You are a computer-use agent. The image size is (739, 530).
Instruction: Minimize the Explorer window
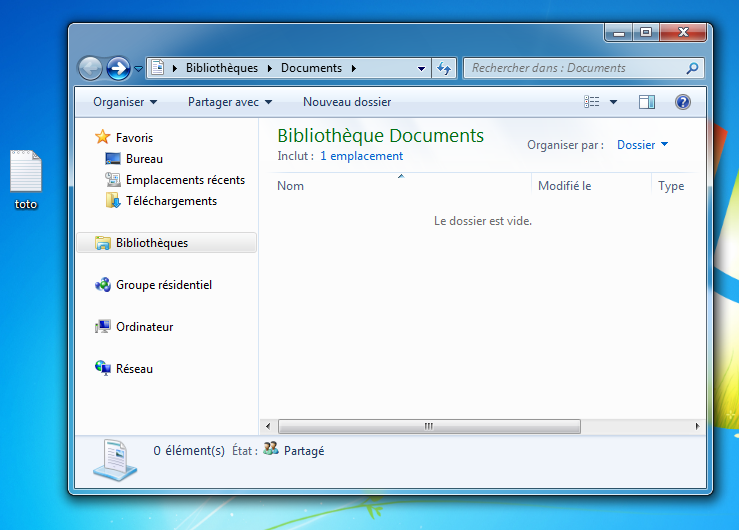[619, 33]
